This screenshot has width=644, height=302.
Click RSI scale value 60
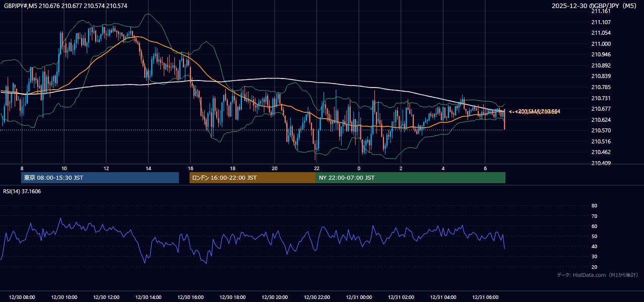594,226
